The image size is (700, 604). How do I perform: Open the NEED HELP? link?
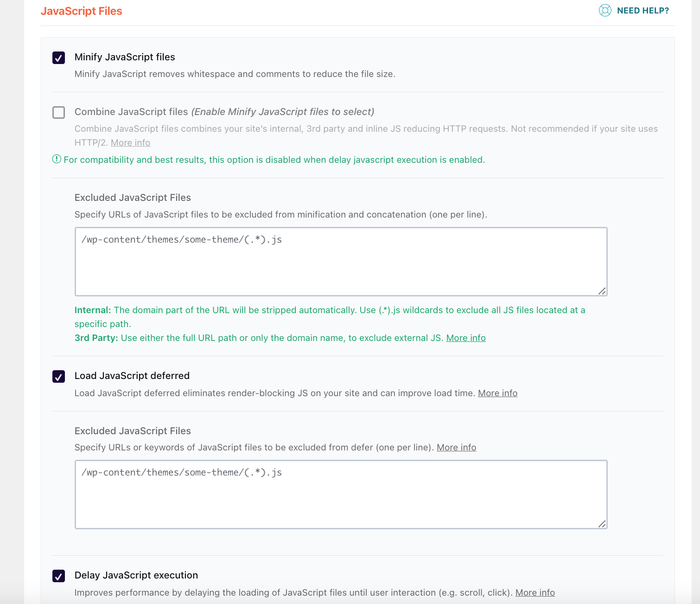[x=643, y=11]
